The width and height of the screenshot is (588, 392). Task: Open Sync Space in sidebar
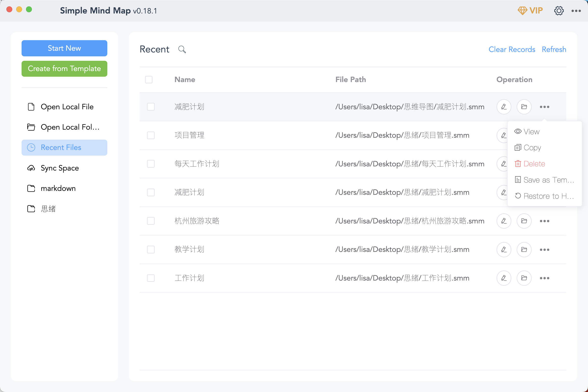[60, 168]
